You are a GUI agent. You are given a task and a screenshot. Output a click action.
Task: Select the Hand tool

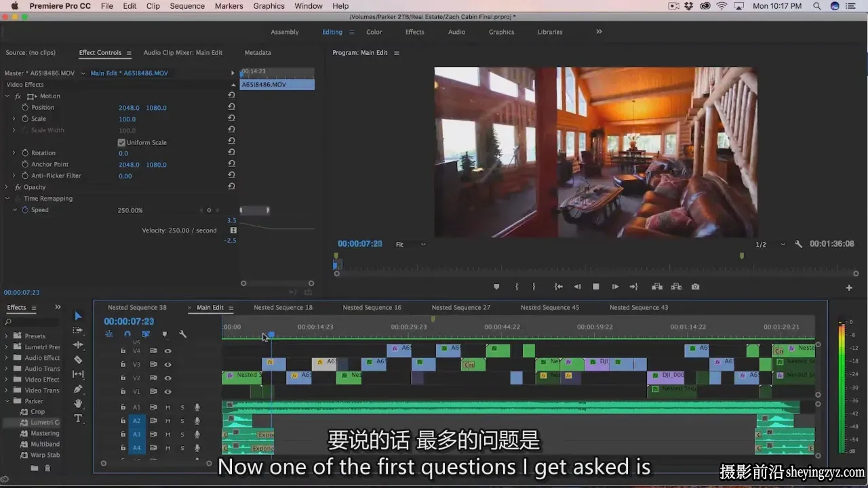pyautogui.click(x=78, y=403)
